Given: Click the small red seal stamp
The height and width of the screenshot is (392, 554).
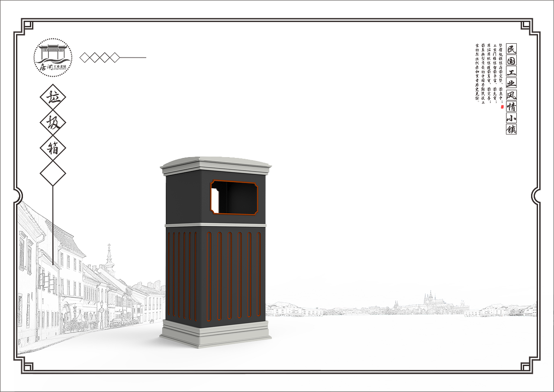Looking at the screenshot, I should point(502,107).
